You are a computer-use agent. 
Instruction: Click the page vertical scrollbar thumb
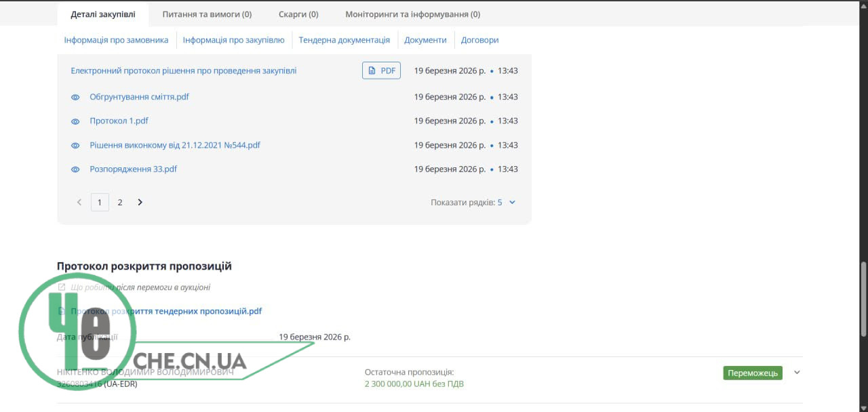863,300
